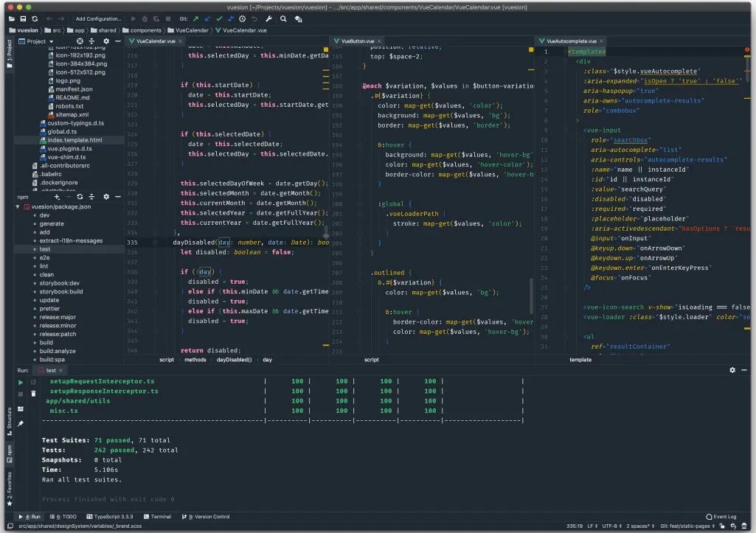Image resolution: width=756 pixels, height=533 pixels.
Task: Click components breadcrumb in navigation bar
Action: coord(142,30)
